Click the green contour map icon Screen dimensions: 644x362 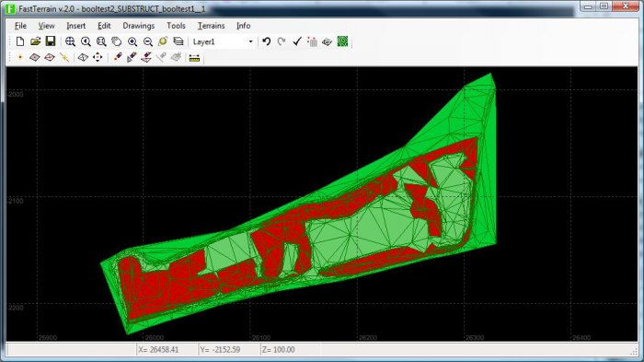[342, 41]
